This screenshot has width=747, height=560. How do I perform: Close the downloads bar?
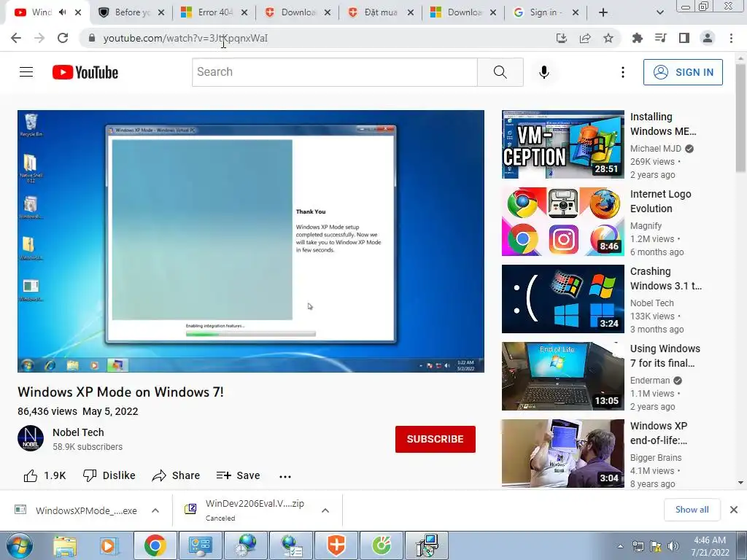[x=734, y=510]
